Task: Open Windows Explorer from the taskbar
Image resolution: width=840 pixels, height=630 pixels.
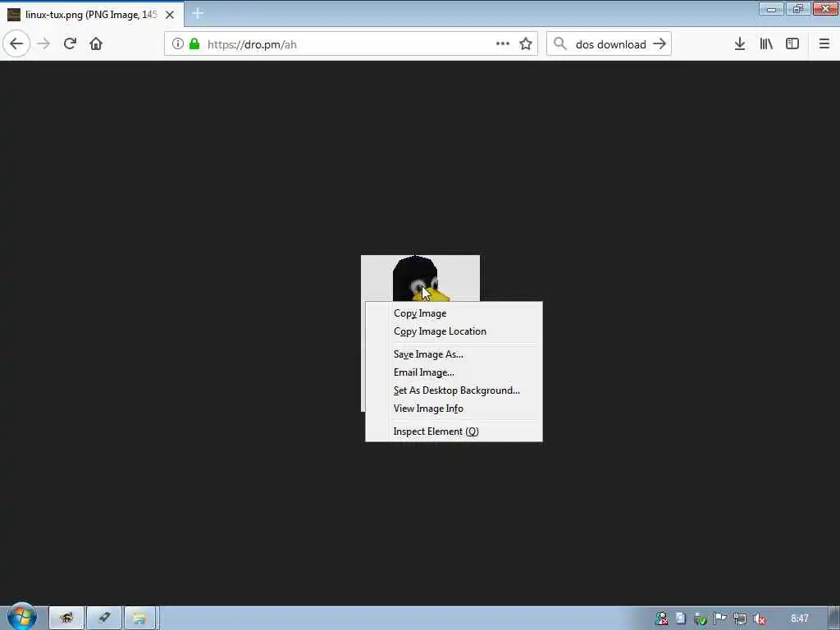Action: coord(139,619)
